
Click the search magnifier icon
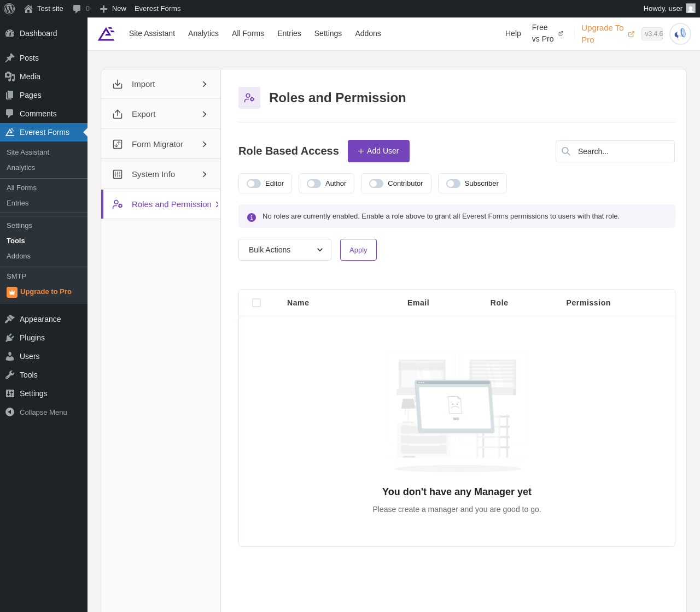coord(566,151)
